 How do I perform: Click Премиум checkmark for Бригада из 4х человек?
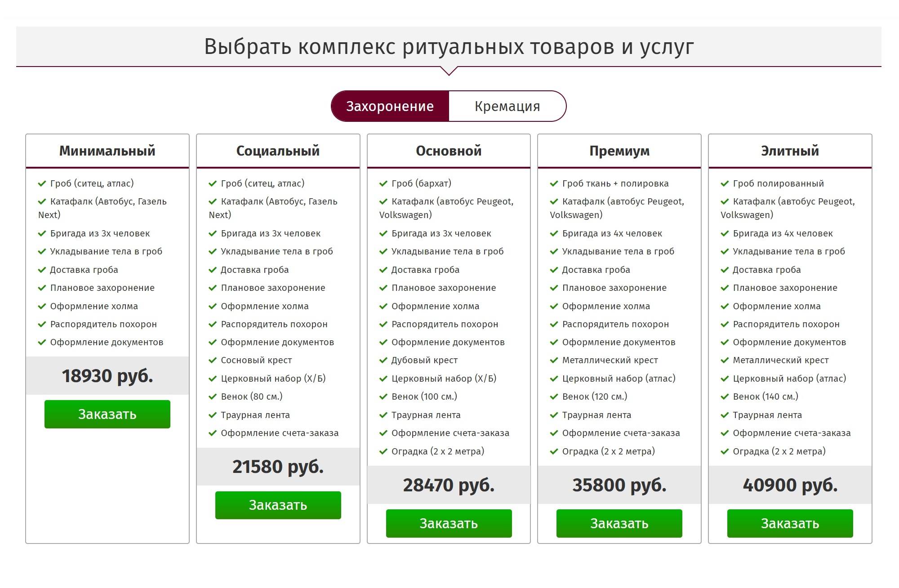554,233
